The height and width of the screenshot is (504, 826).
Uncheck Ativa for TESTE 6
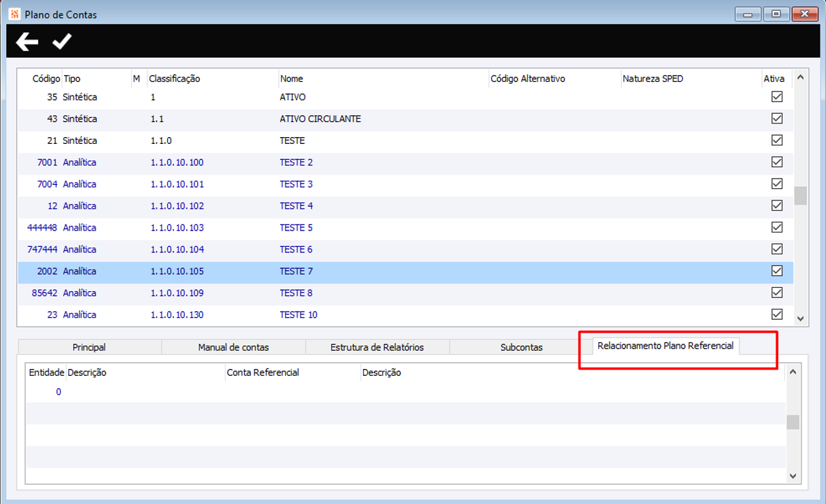click(776, 249)
